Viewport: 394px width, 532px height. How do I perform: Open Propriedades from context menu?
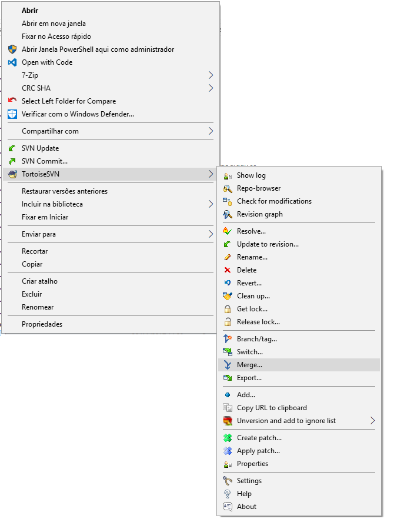(111, 324)
